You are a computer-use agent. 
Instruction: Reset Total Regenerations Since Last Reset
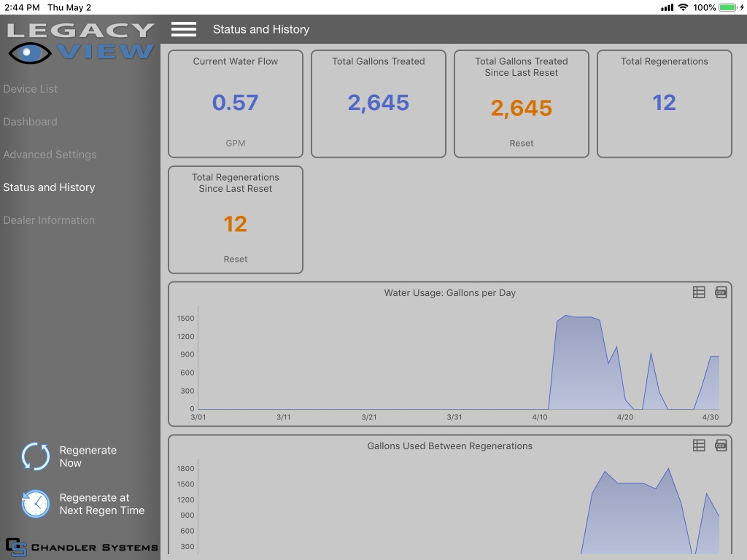coord(236,259)
